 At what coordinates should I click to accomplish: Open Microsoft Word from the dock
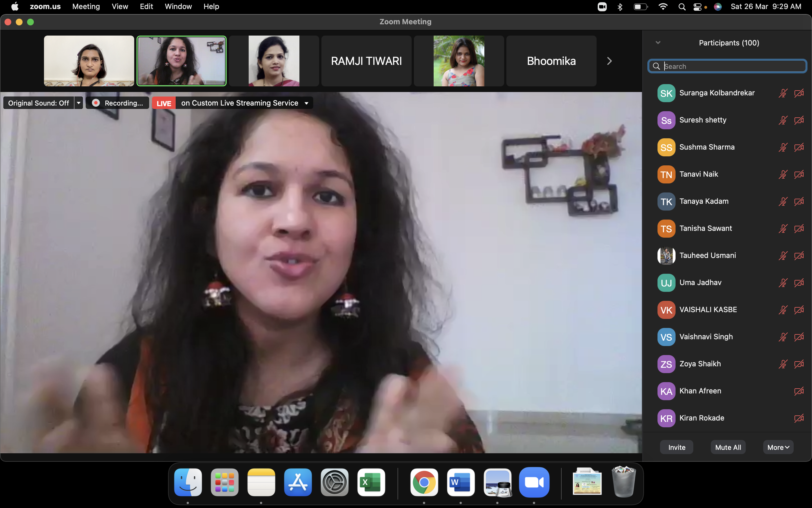pyautogui.click(x=461, y=482)
